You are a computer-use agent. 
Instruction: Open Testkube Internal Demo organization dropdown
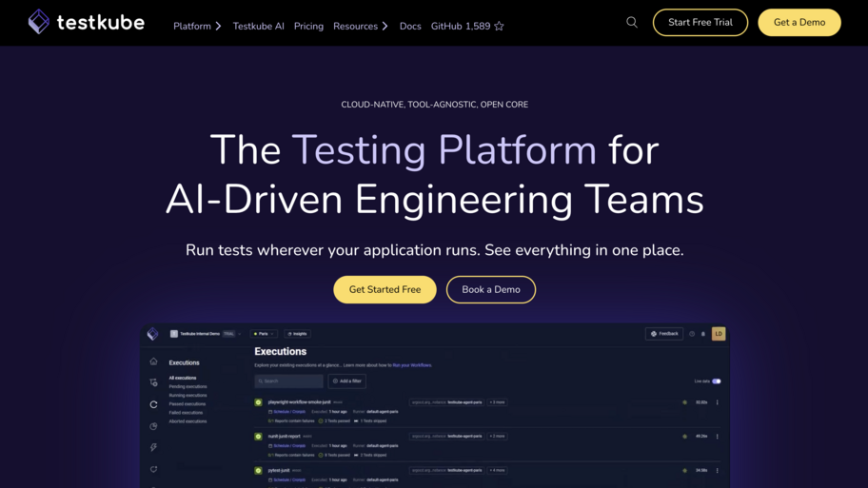pos(206,334)
